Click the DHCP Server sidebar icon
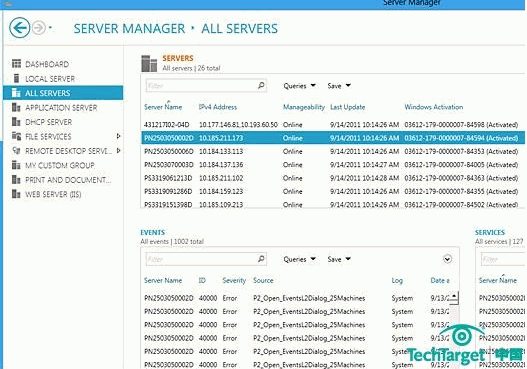This screenshot has width=527, height=369. pyautogui.click(x=16, y=122)
